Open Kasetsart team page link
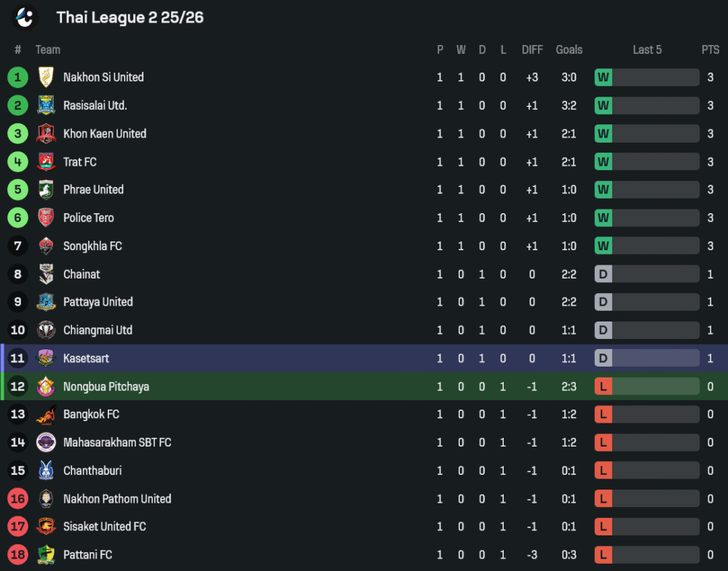The image size is (728, 571). [86, 359]
